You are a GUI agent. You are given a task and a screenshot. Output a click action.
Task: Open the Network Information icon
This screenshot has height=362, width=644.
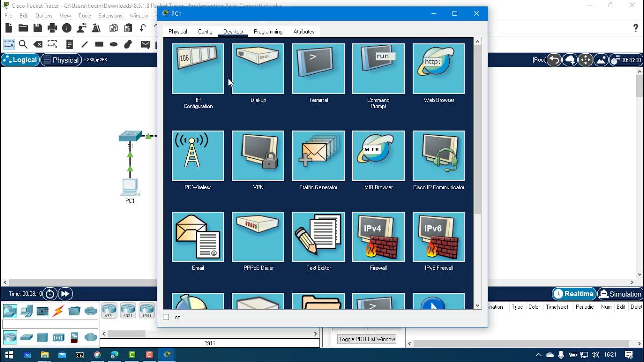(67, 28)
